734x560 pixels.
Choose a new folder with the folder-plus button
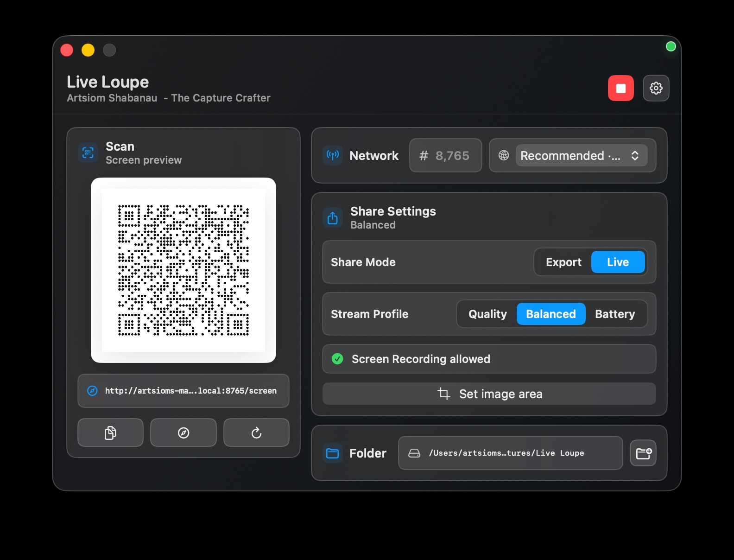coord(643,453)
